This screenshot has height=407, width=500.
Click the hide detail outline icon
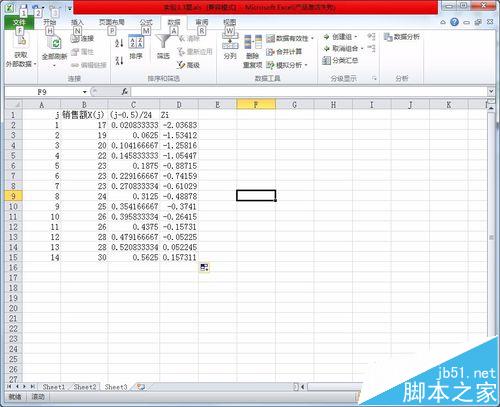point(371,48)
